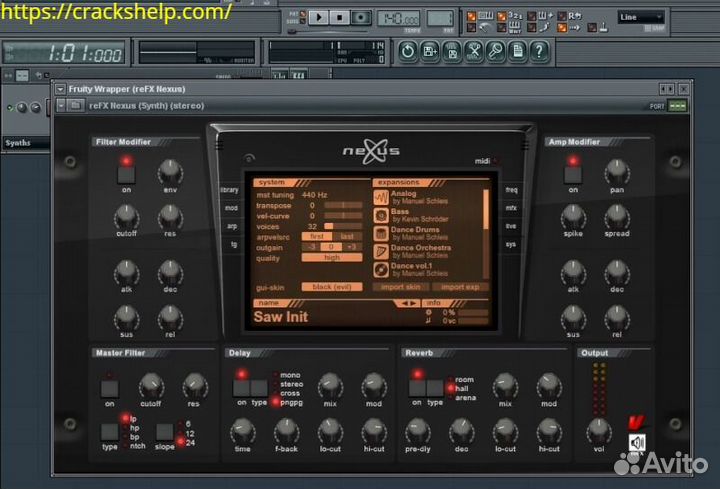
Task: Click the undo history circular arrow icon
Action: coord(407,51)
